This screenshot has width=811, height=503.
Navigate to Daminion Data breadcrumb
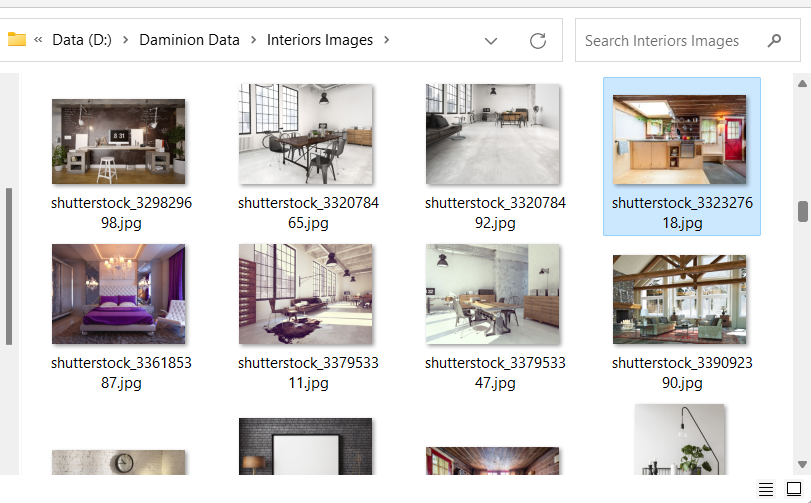[x=189, y=41]
